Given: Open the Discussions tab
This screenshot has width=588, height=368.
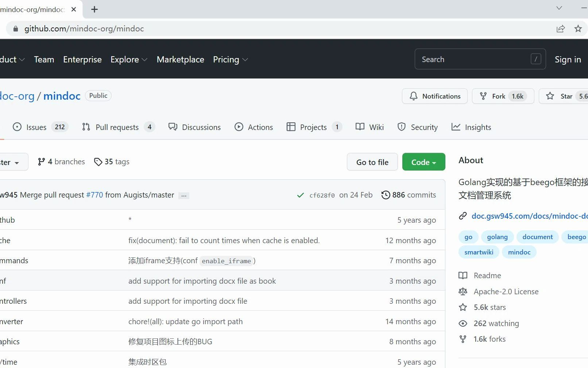Looking at the screenshot, I should tap(194, 127).
